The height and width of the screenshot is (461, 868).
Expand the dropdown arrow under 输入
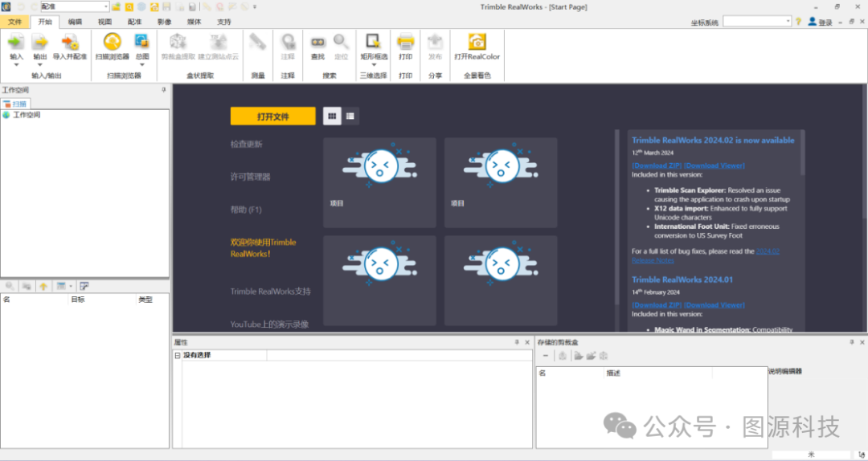(16, 65)
